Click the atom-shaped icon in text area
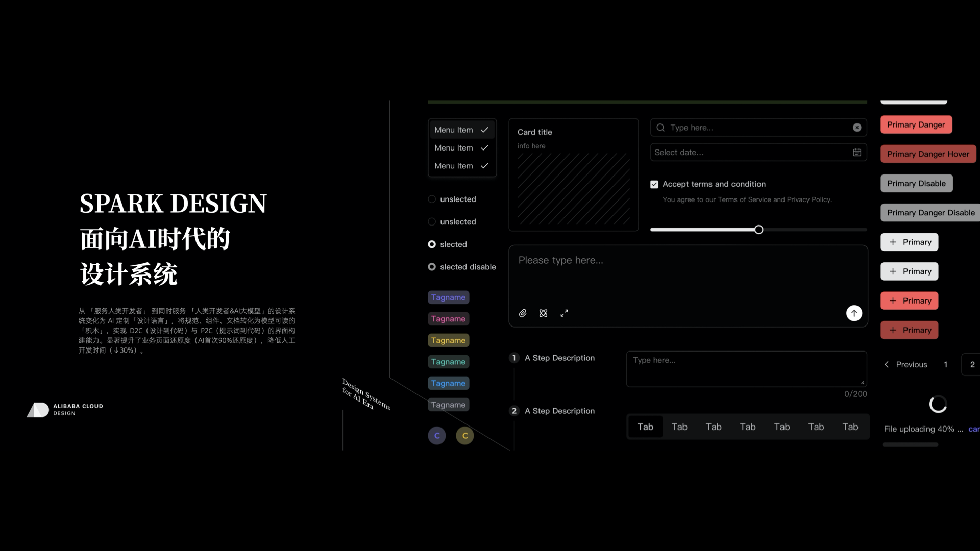The image size is (980, 551). click(x=543, y=313)
